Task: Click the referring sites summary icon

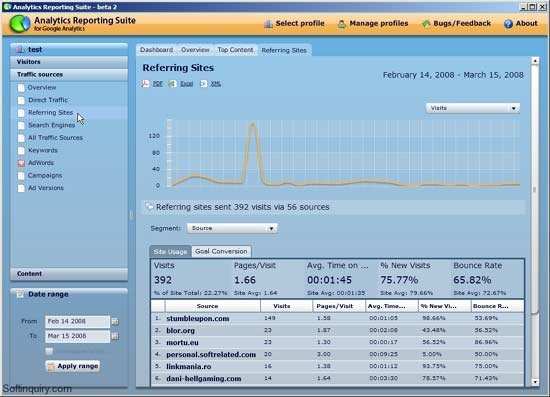Action: point(149,207)
